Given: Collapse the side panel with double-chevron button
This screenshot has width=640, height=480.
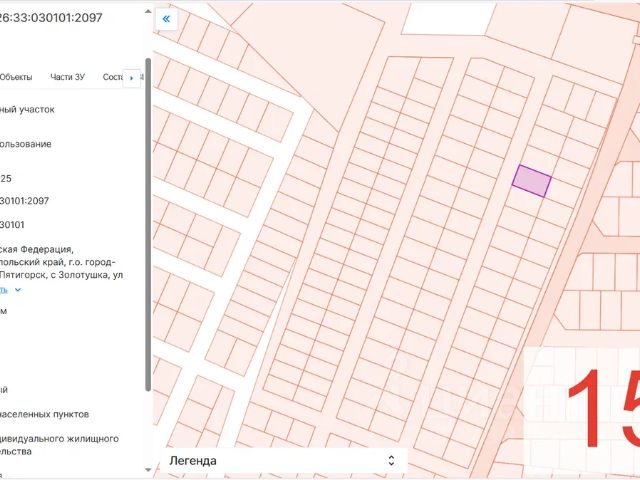Looking at the screenshot, I should click(x=166, y=19).
